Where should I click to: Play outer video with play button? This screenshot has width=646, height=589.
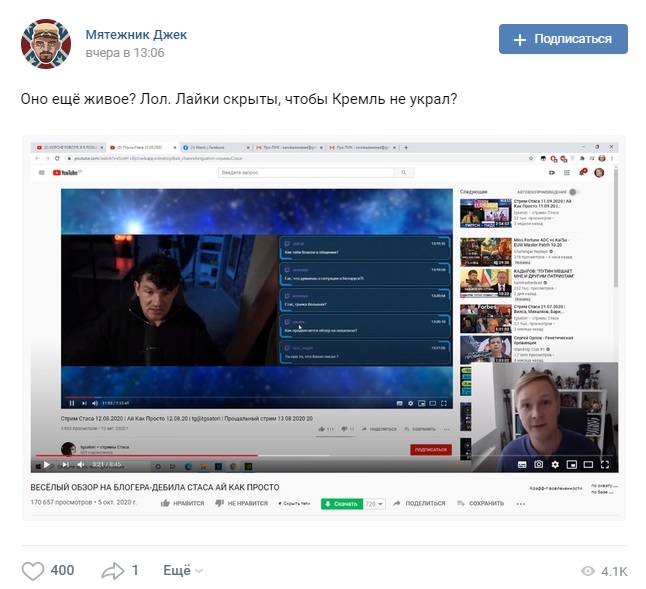(x=47, y=465)
